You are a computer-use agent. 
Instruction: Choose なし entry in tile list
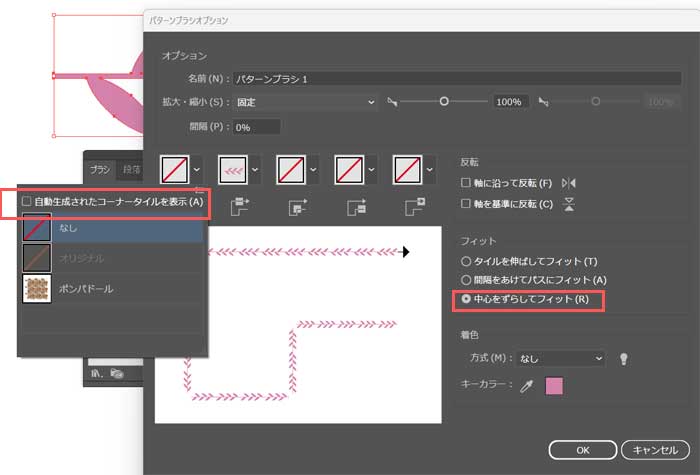point(112,228)
